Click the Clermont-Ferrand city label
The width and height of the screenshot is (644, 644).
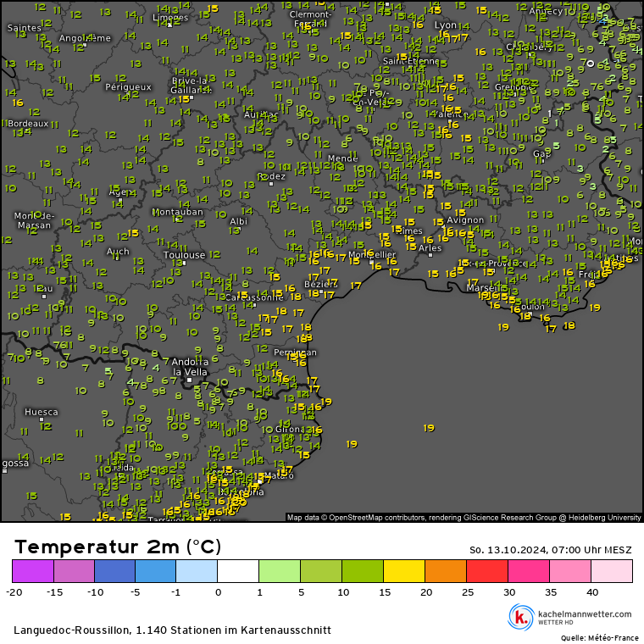pos(310,19)
